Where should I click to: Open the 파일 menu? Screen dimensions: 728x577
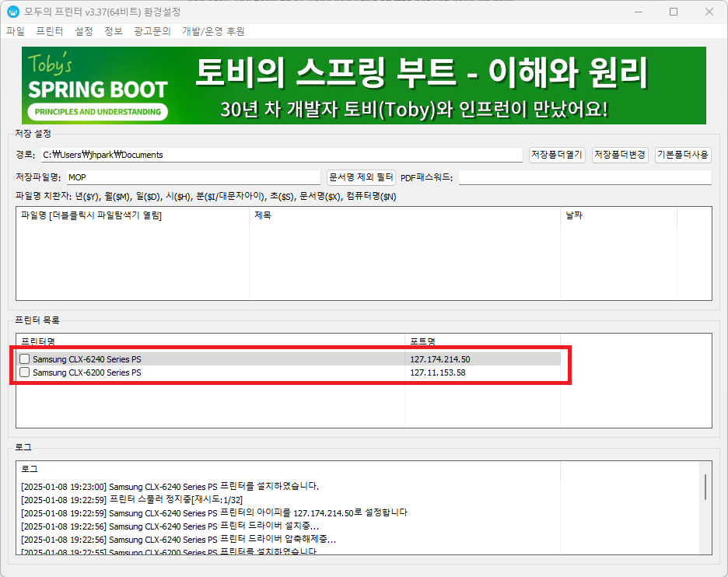[16, 31]
